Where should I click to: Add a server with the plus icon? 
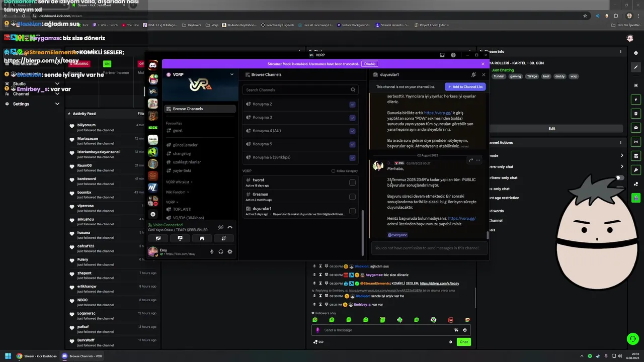[x=153, y=214]
